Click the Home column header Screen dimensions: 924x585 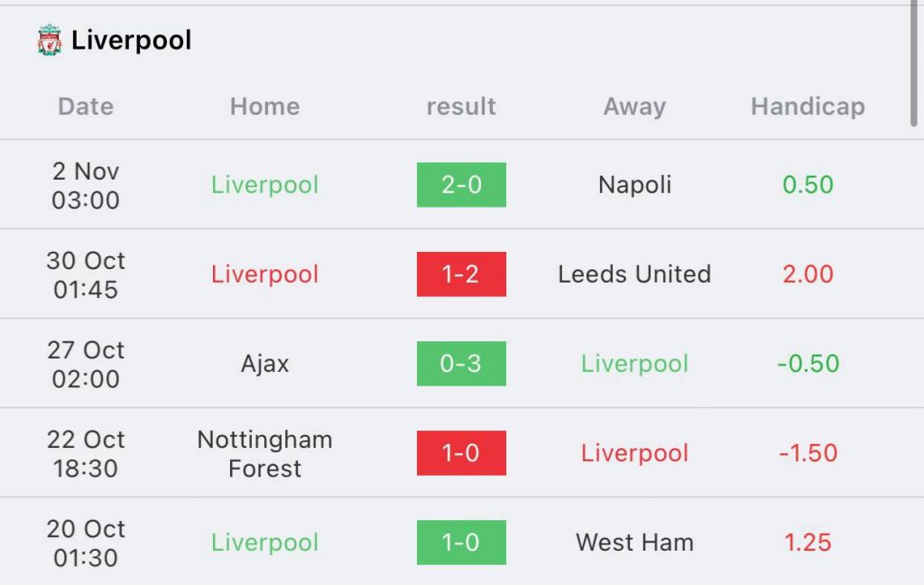264,107
